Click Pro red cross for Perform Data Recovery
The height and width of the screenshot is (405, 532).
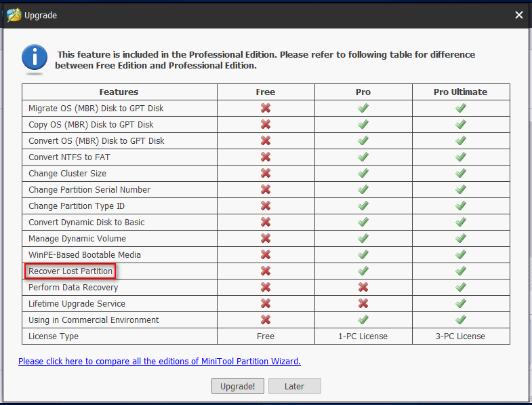(363, 288)
